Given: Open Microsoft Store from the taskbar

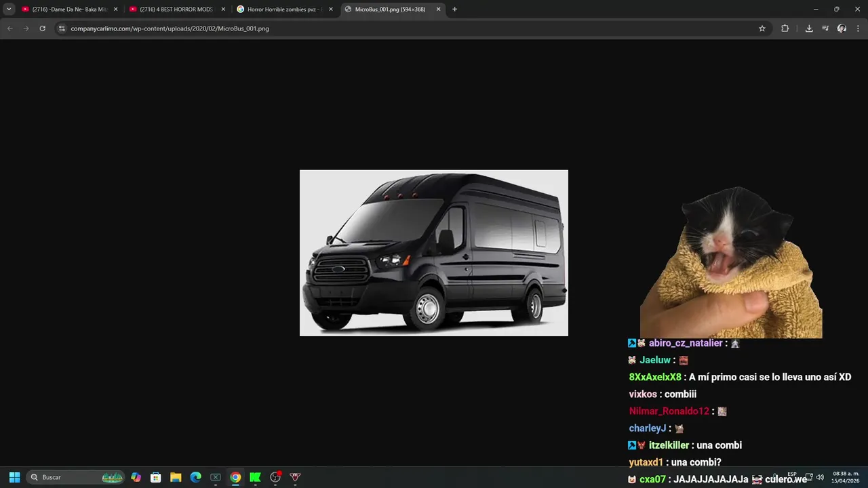Looking at the screenshot, I should coord(156,477).
